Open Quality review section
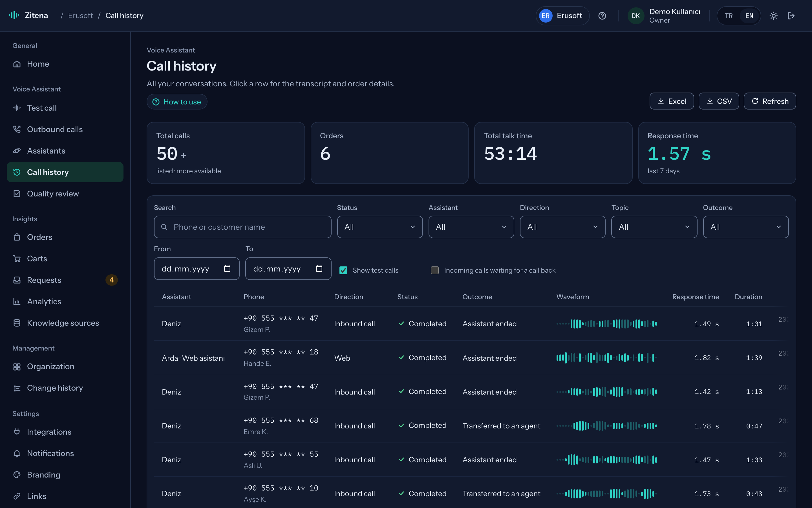This screenshot has width=812, height=508. (65, 194)
